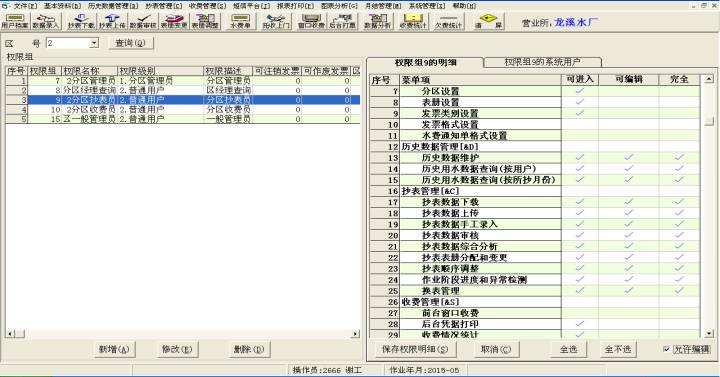Viewport: 720px width, 377px height.
Task: Expand the 区号 dropdown arrow
Action: pyautogui.click(x=94, y=43)
